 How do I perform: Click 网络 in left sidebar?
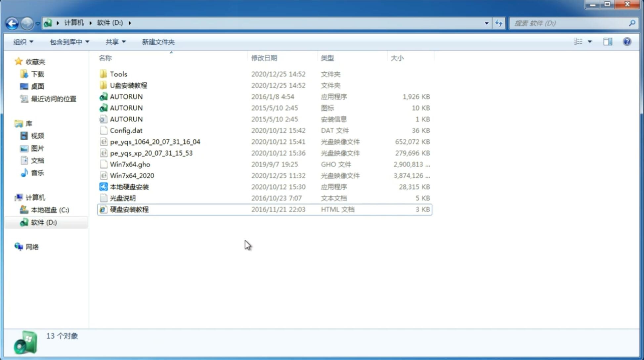32,246
